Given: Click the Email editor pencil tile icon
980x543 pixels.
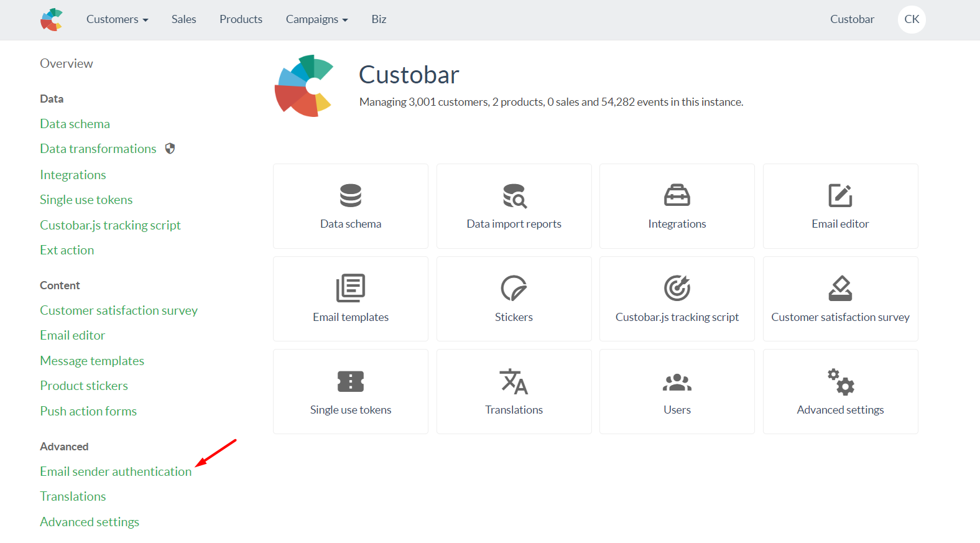Looking at the screenshot, I should [x=840, y=195].
